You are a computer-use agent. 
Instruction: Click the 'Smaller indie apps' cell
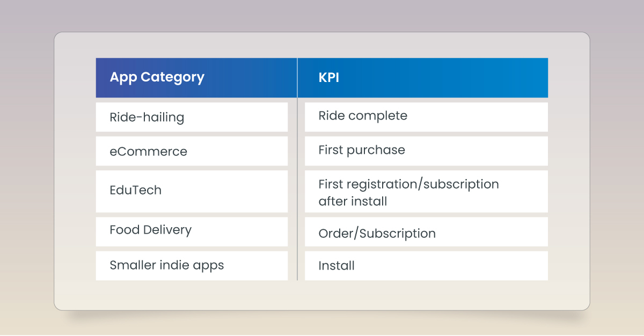[192, 266]
